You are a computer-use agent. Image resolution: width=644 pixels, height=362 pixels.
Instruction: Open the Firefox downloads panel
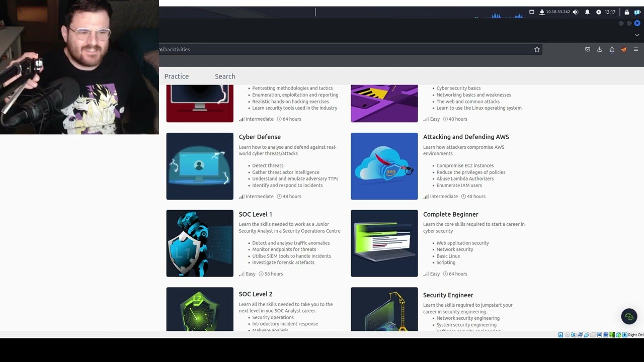coord(599,49)
